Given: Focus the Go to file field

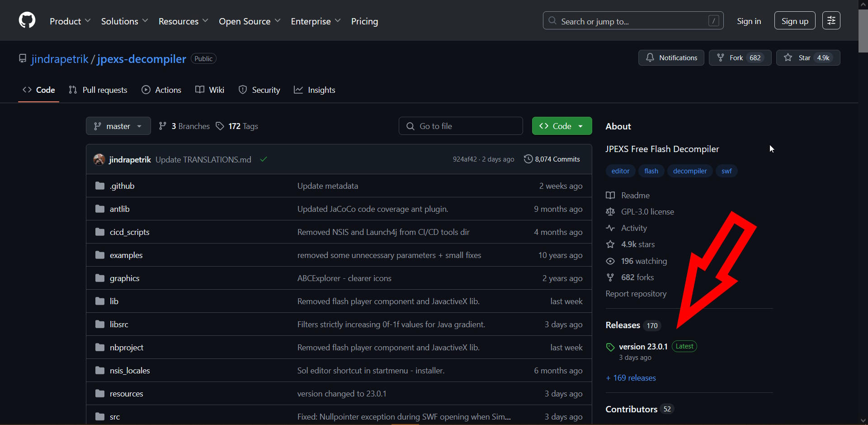Looking at the screenshot, I should 461,126.
